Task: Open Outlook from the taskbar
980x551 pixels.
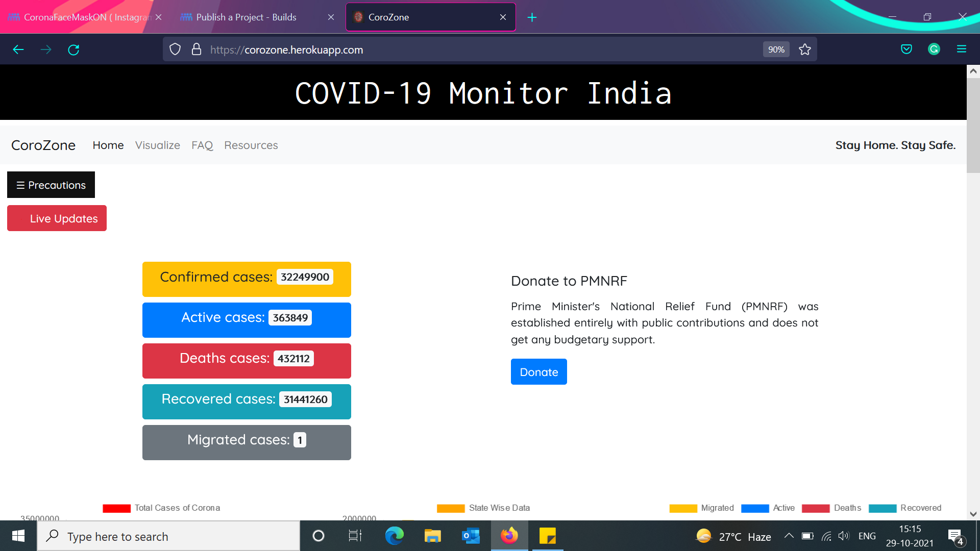Action: pyautogui.click(x=471, y=536)
